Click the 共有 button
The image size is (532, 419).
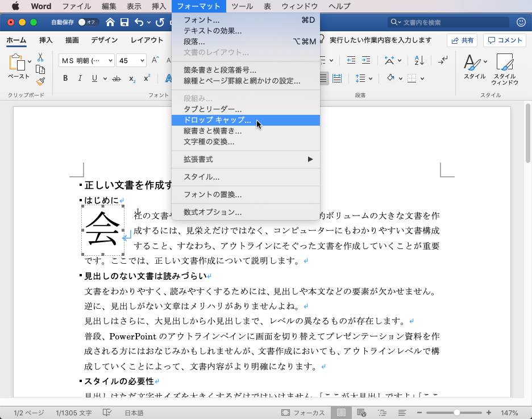[x=462, y=40]
